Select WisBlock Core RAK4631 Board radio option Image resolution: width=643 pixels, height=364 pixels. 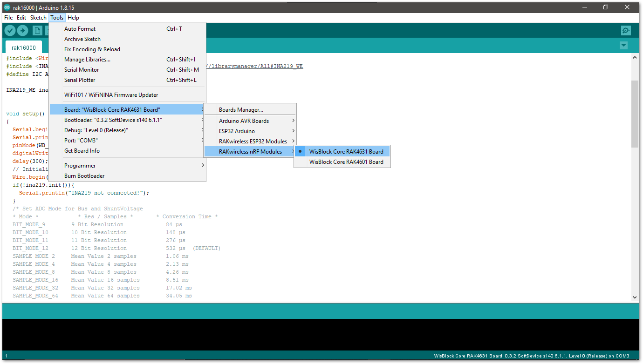(342, 151)
